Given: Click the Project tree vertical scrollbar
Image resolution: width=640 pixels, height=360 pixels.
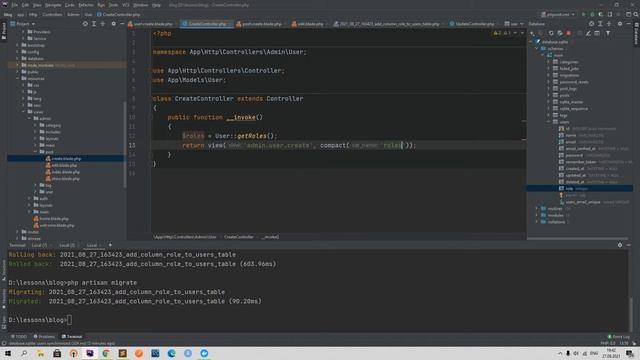Looking at the screenshot, I should tap(124, 145).
